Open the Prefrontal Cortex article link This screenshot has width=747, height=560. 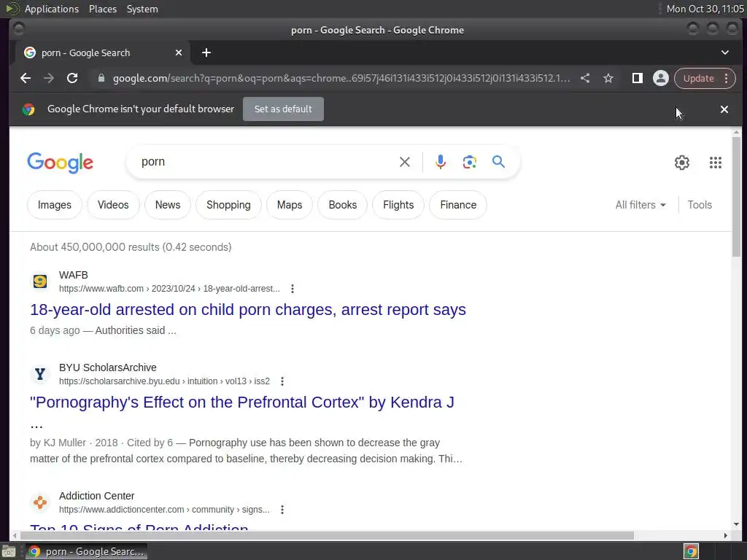pos(241,402)
